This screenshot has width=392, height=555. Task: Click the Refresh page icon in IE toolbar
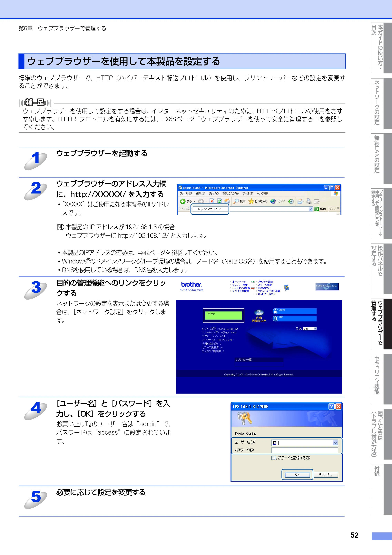pos(220,201)
